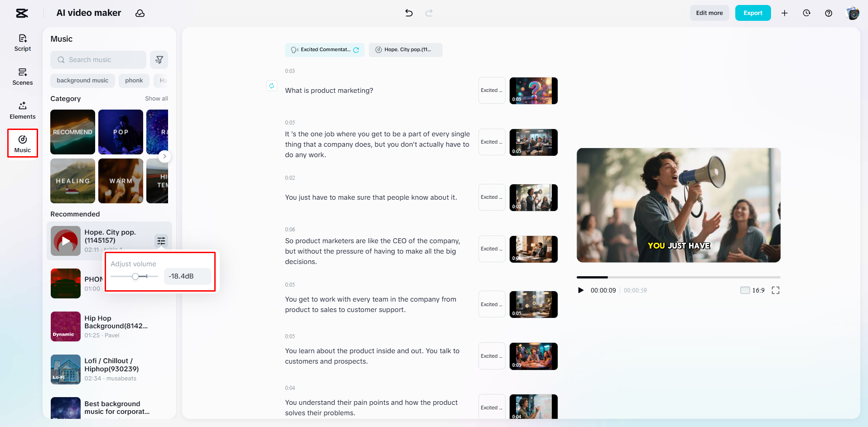Open the Script panel
The height and width of the screenshot is (427, 868).
[x=23, y=43]
